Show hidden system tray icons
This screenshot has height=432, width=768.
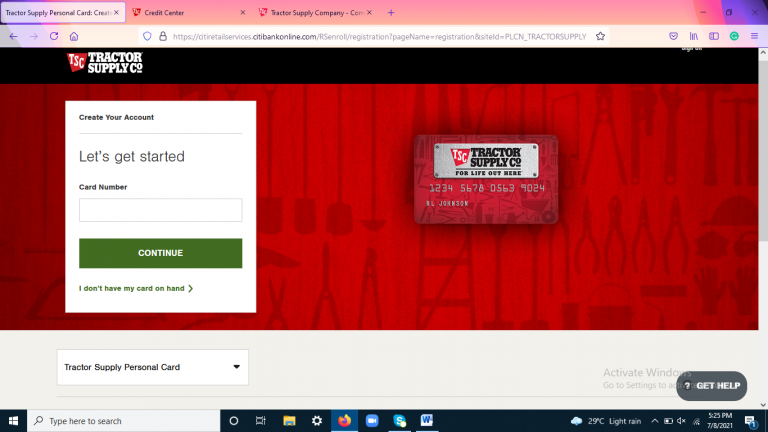[654, 421]
